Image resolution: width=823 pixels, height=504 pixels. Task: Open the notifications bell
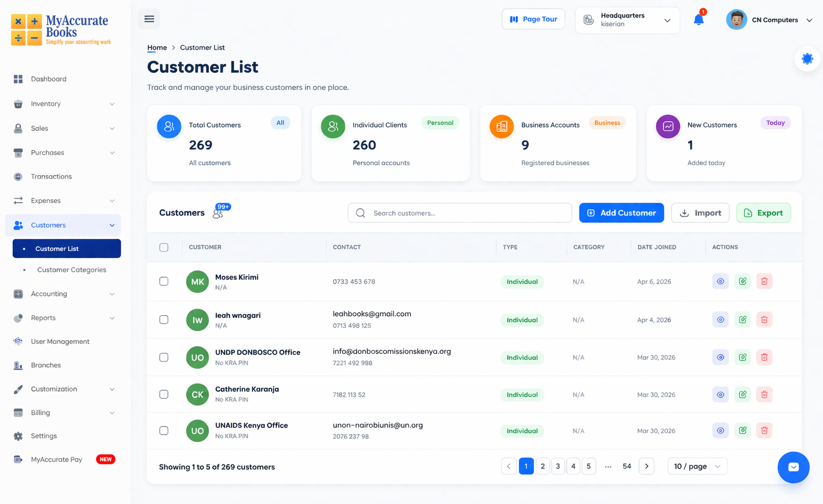[699, 20]
